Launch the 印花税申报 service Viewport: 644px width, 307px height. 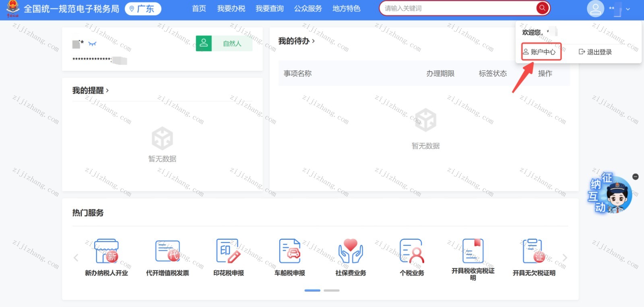click(x=228, y=251)
